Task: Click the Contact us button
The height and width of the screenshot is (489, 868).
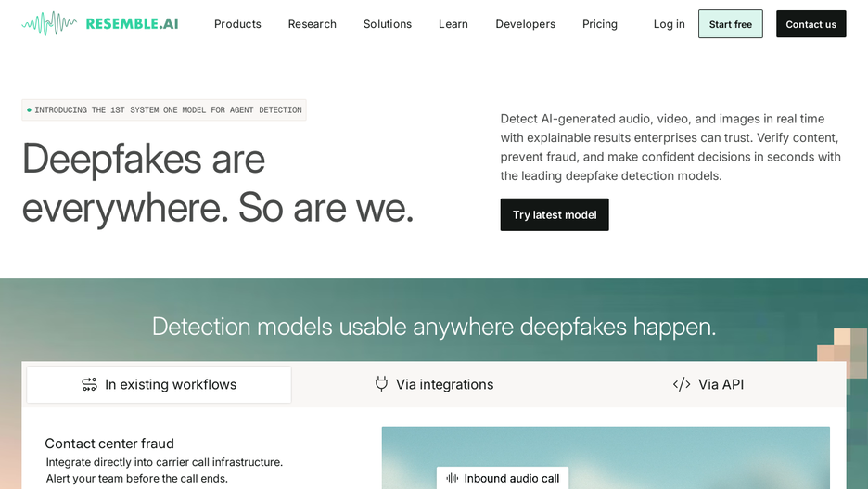Action: (811, 24)
